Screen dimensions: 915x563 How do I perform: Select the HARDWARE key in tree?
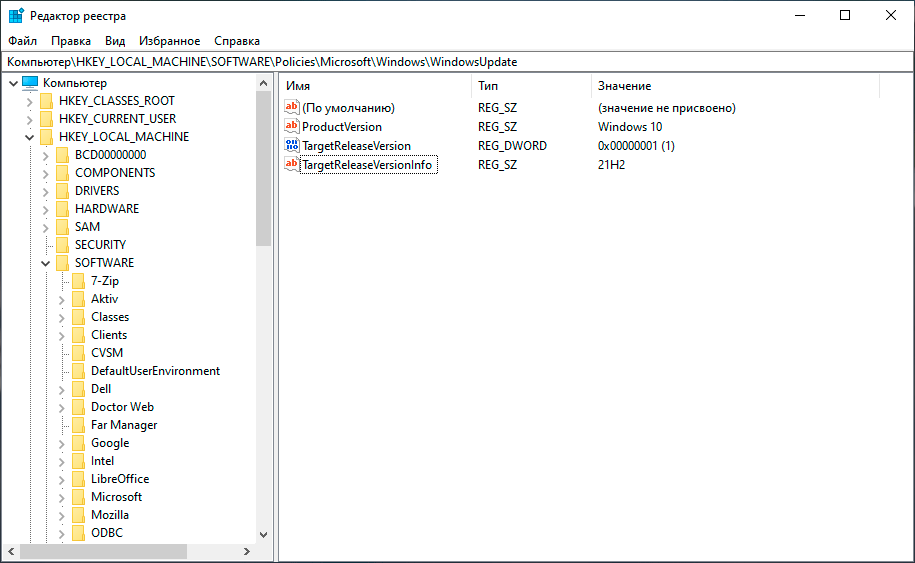click(x=107, y=209)
